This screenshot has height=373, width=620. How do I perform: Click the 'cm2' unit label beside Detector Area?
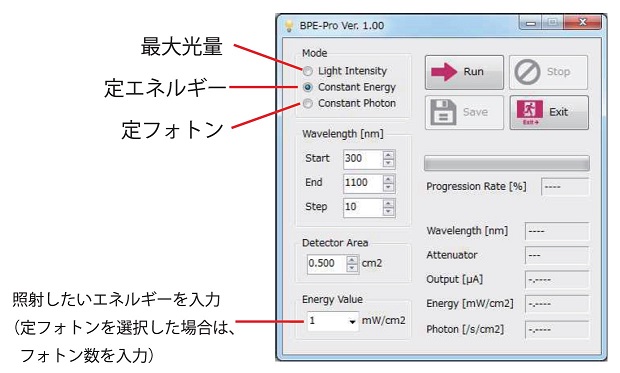372,263
